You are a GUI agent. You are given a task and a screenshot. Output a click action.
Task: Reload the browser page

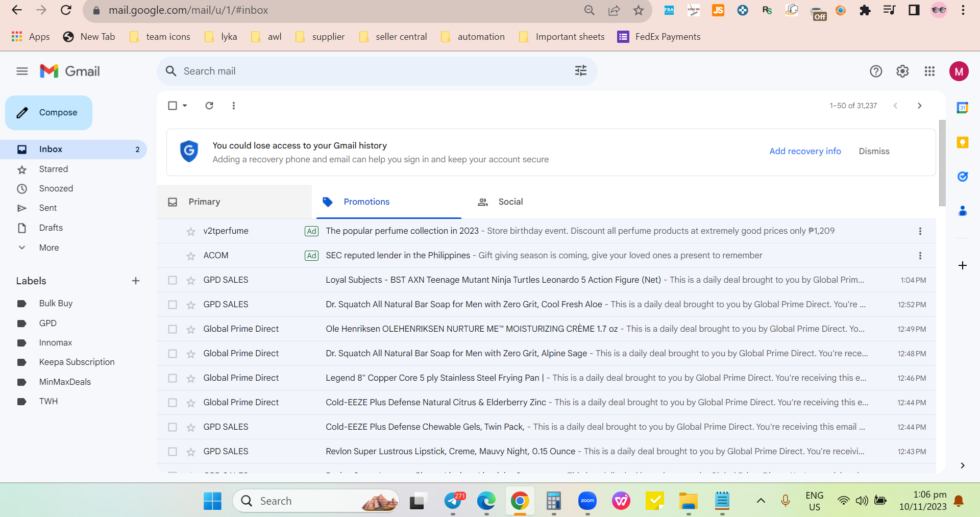(66, 10)
